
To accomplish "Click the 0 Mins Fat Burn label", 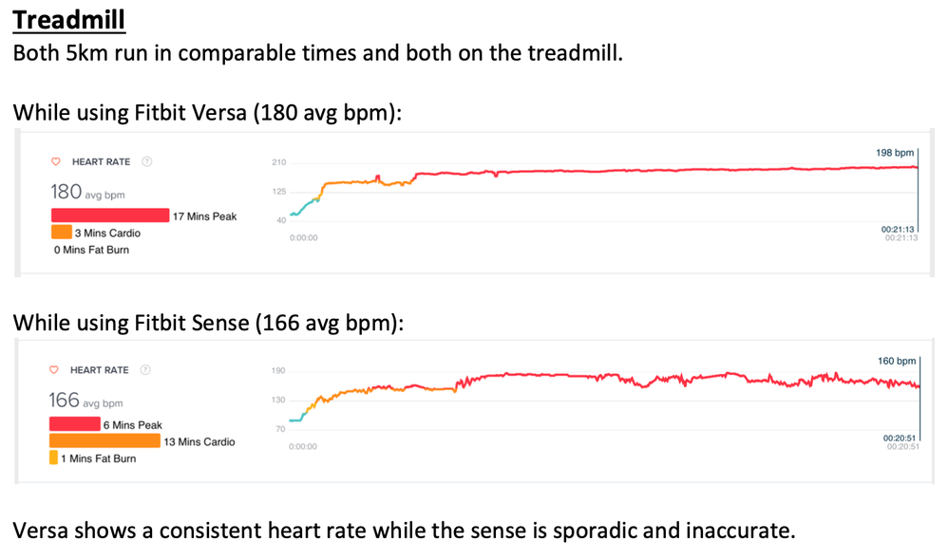I will pyautogui.click(x=91, y=250).
